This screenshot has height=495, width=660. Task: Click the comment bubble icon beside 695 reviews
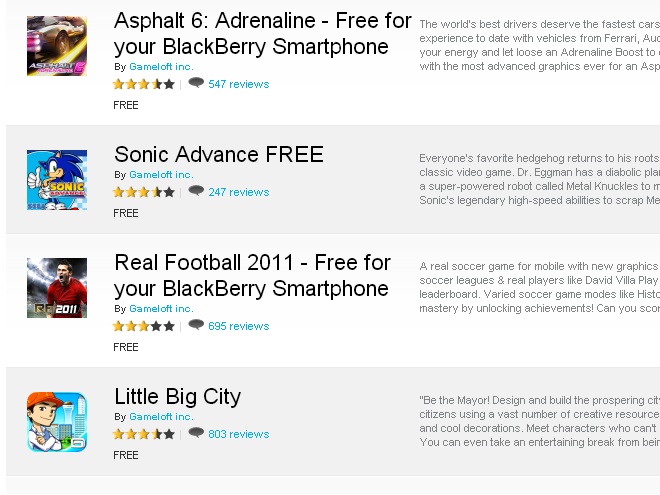click(x=196, y=325)
